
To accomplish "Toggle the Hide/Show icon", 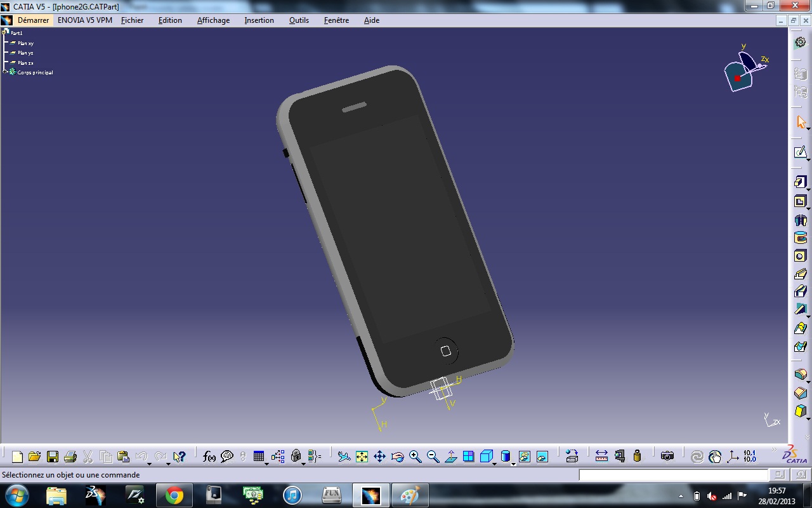I will [524, 457].
